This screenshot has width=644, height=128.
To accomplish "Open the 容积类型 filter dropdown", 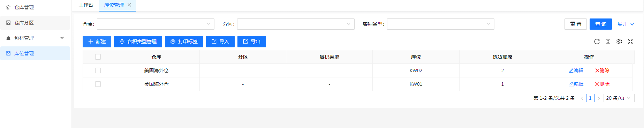I will point(441,24).
